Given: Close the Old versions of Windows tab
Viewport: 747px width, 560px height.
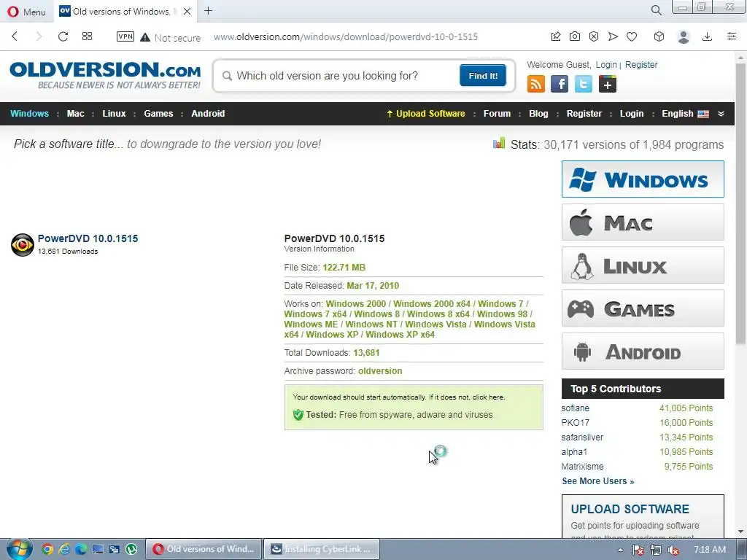Looking at the screenshot, I should (x=187, y=12).
